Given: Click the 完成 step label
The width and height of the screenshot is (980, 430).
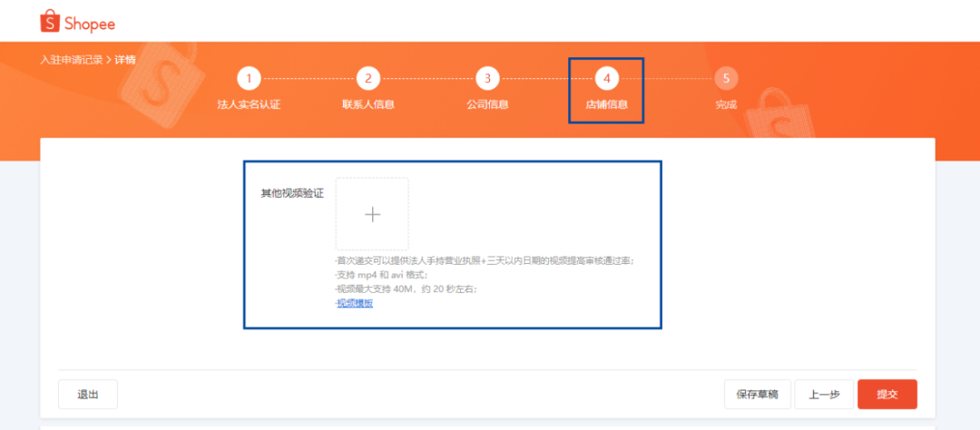Looking at the screenshot, I should pyautogui.click(x=726, y=105).
